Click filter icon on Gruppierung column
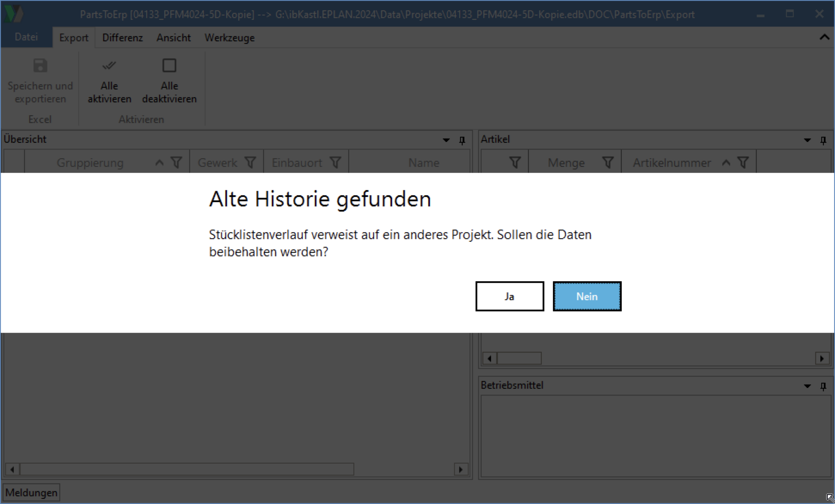Viewport: 835px width, 504px height. (176, 163)
